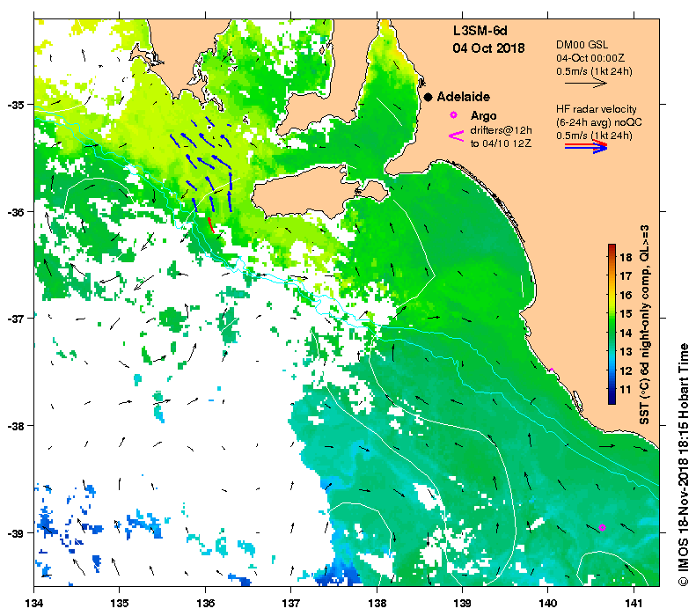Click the '-37' latitude axis label
696x616 pixels.
coord(15,319)
